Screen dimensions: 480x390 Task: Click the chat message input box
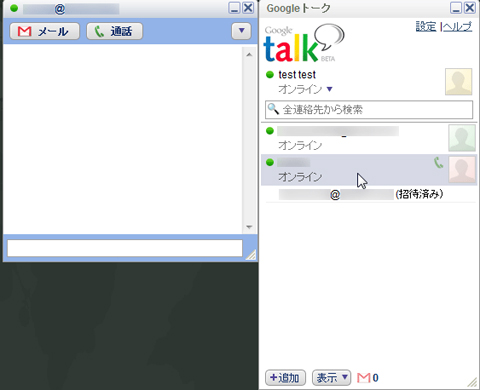coord(125,248)
